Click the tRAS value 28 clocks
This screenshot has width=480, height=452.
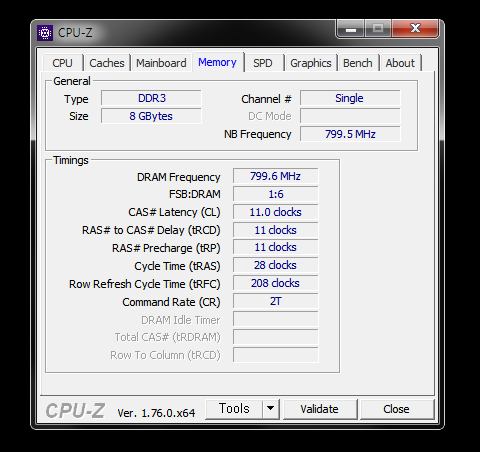(276, 265)
